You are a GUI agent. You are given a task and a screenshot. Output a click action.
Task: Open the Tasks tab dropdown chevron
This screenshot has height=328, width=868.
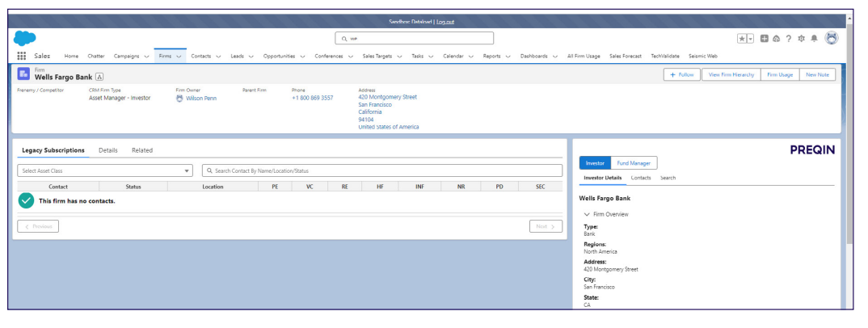pyautogui.click(x=431, y=57)
